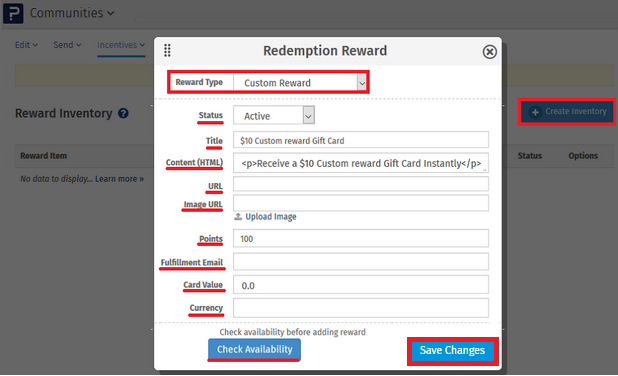Click the Title input field
The width and height of the screenshot is (618, 376).
[x=361, y=140]
